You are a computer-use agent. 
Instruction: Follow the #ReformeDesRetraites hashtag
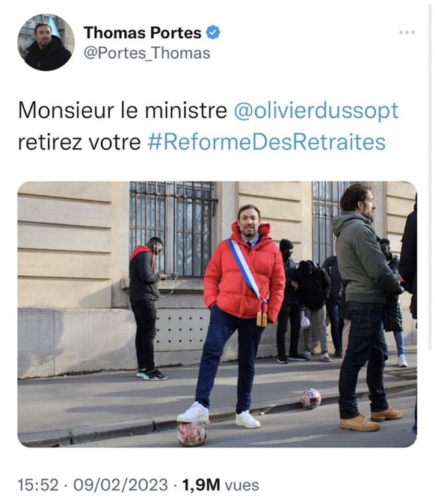tap(267, 142)
